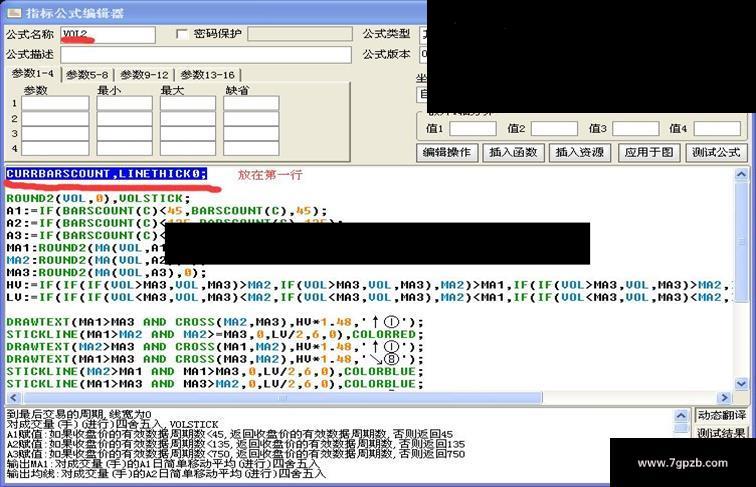Click the A1赋值 translation line

230,434
